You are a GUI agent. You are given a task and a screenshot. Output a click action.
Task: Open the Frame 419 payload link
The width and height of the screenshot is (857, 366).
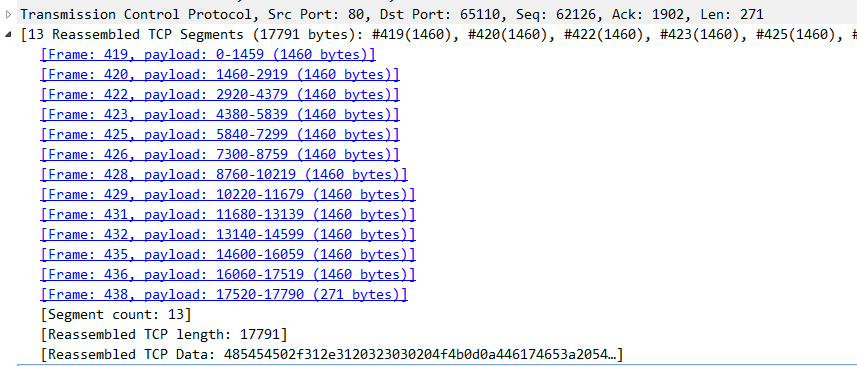click(x=208, y=54)
